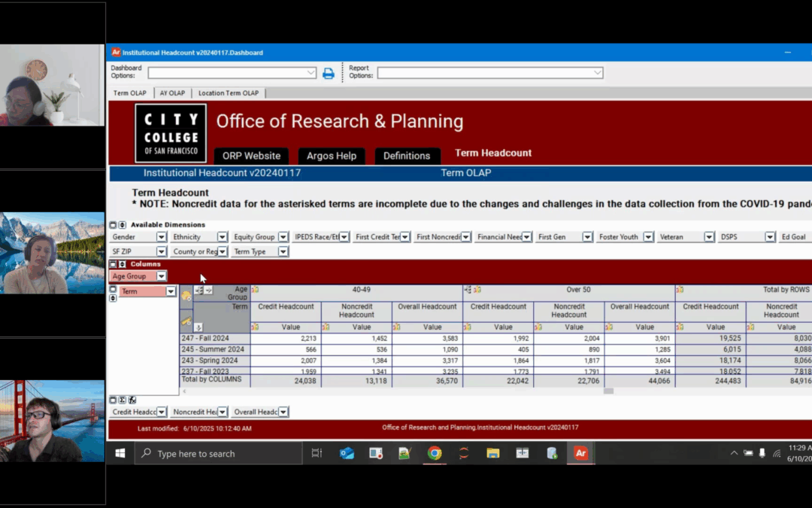
Task: Select the 245 - Summer 2024 row header
Action: (x=215, y=349)
